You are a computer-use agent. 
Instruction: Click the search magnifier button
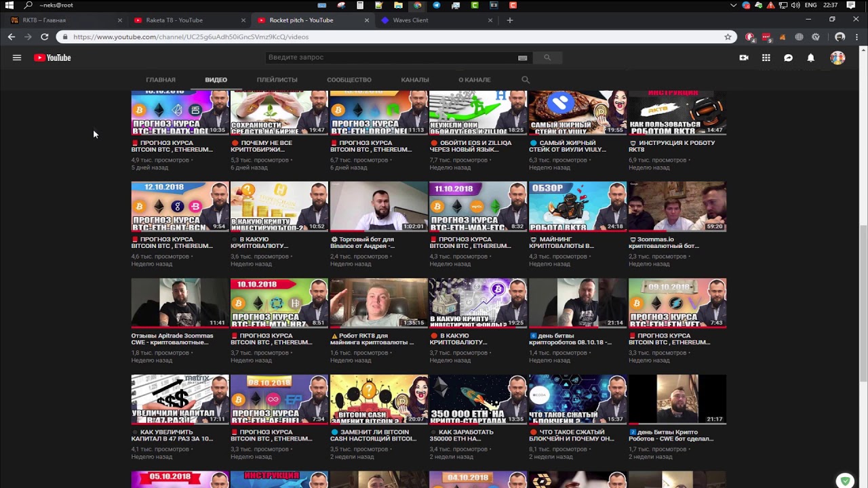coord(547,58)
